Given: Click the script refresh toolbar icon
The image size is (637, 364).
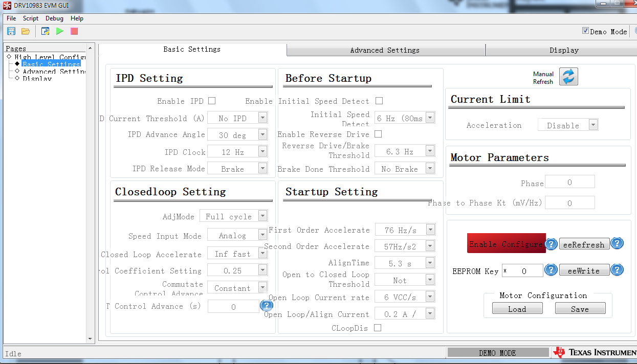Looking at the screenshot, I should click(x=46, y=31).
